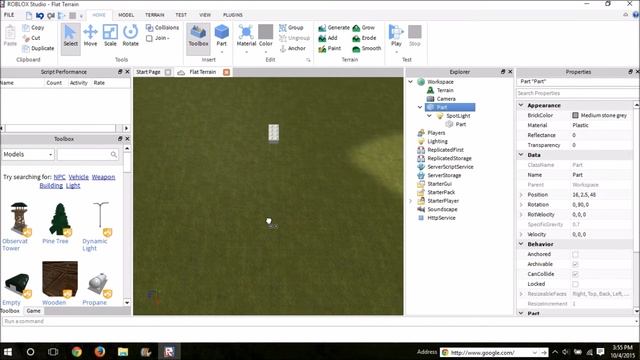The image size is (640, 360).
Task: Click the NPC search suggestion link
Action: pos(59,177)
